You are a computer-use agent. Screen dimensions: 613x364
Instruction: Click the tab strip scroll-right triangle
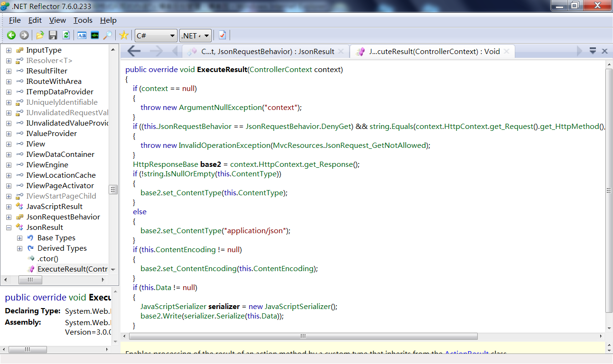tap(580, 51)
